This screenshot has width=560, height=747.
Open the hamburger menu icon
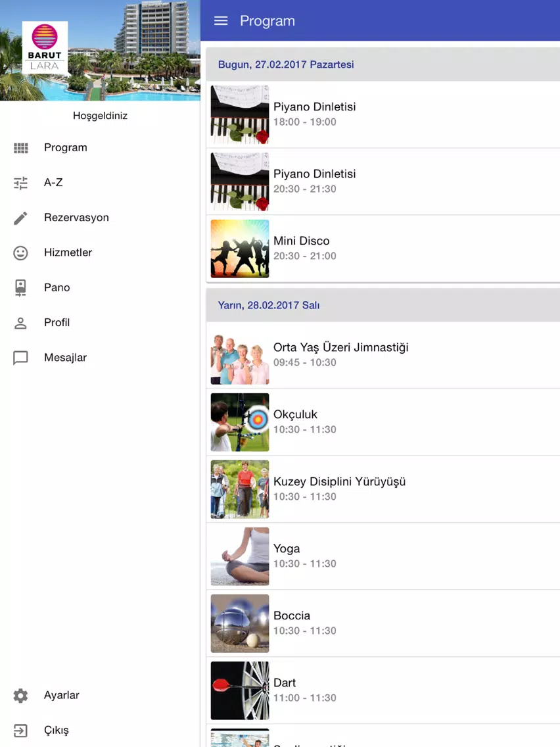tap(220, 20)
